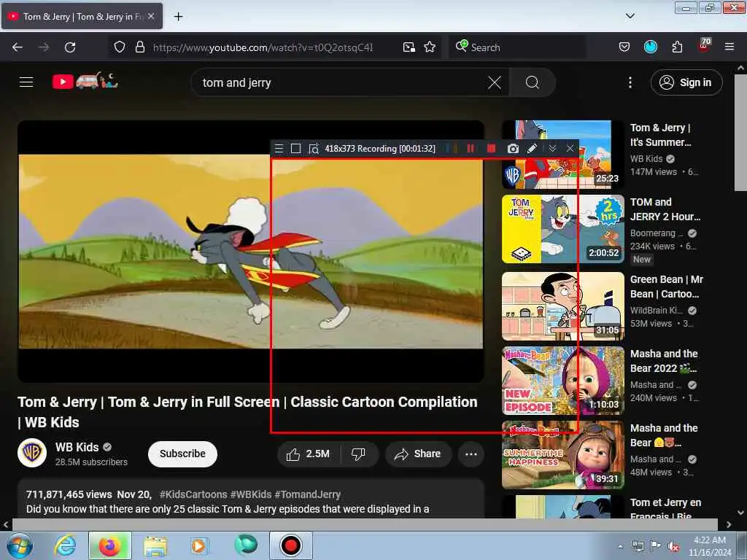Open TOM and JERRY 2 Hour thumbnail
The image size is (747, 560).
click(562, 229)
